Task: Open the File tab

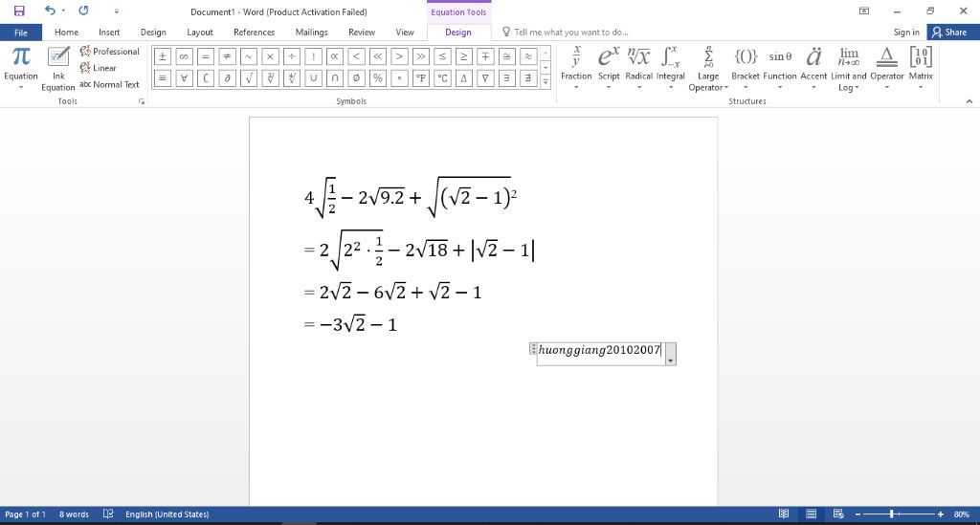Action: click(21, 33)
